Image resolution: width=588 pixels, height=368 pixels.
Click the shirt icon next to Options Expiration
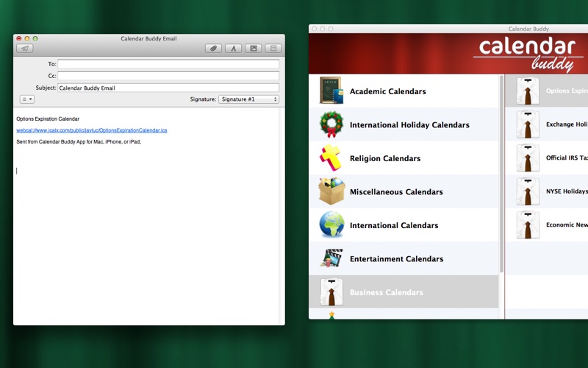528,91
